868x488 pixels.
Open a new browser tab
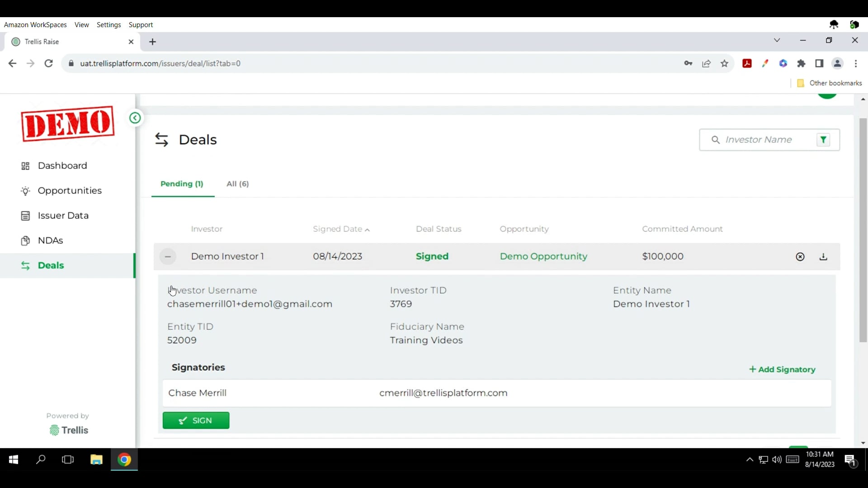[153, 42]
